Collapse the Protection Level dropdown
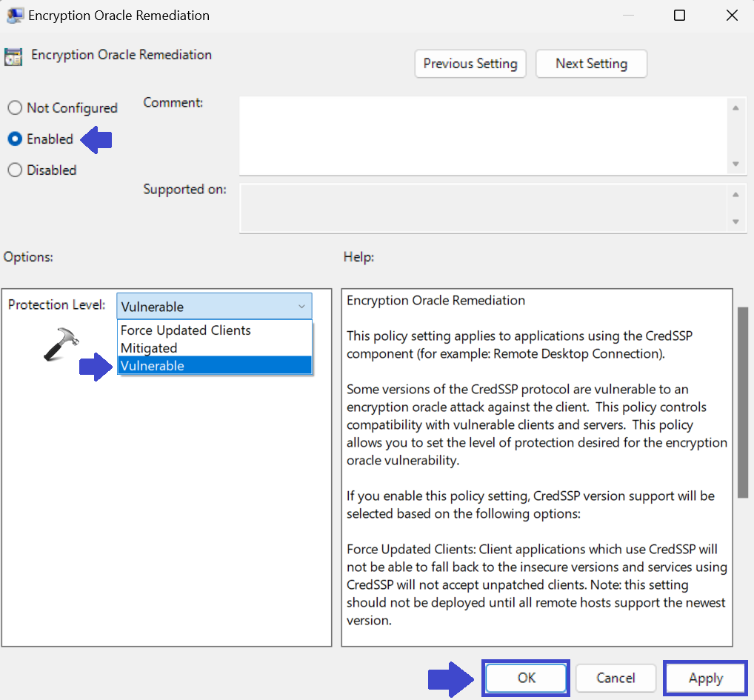The height and width of the screenshot is (700, 754). [x=301, y=307]
